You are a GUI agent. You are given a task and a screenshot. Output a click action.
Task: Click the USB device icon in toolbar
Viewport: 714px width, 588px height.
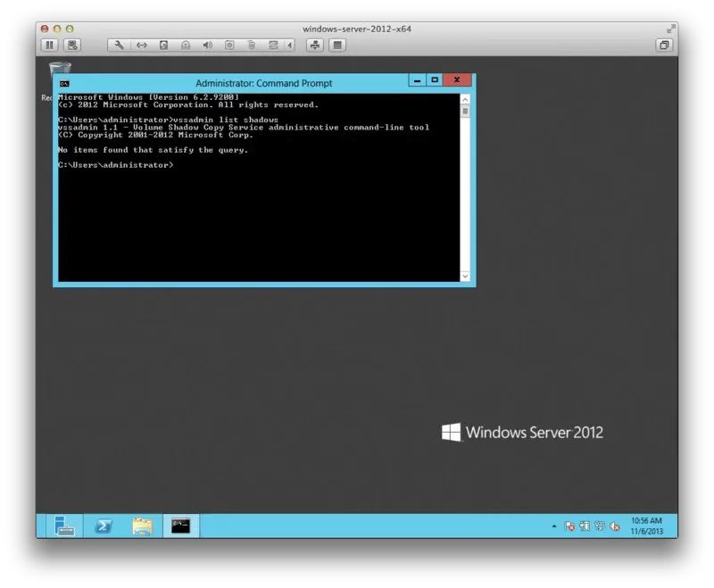coord(252,45)
